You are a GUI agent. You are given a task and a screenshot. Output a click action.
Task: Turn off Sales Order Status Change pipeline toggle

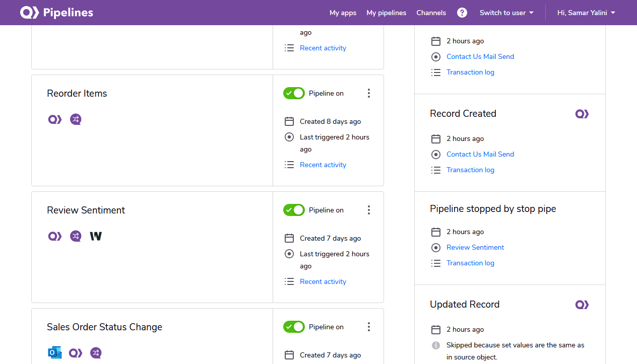294,327
